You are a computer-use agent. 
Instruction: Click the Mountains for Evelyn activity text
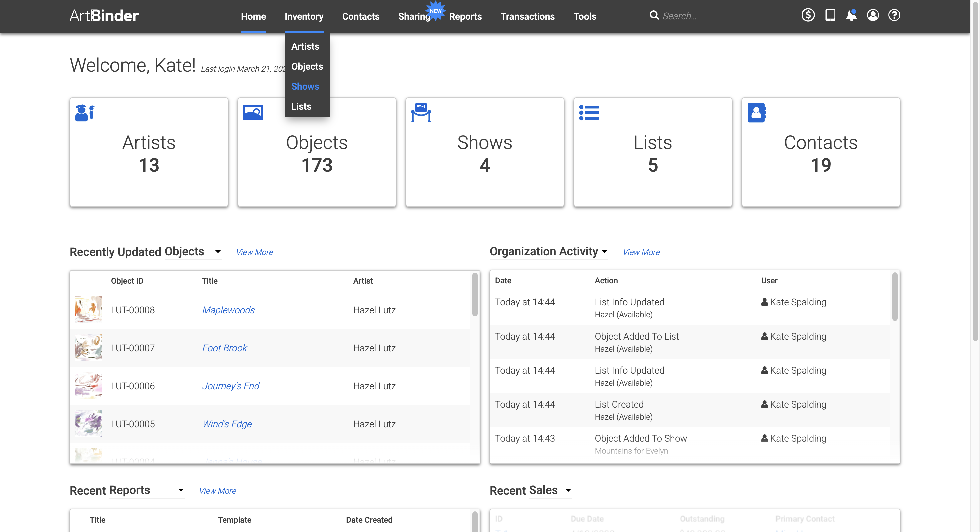coord(632,451)
